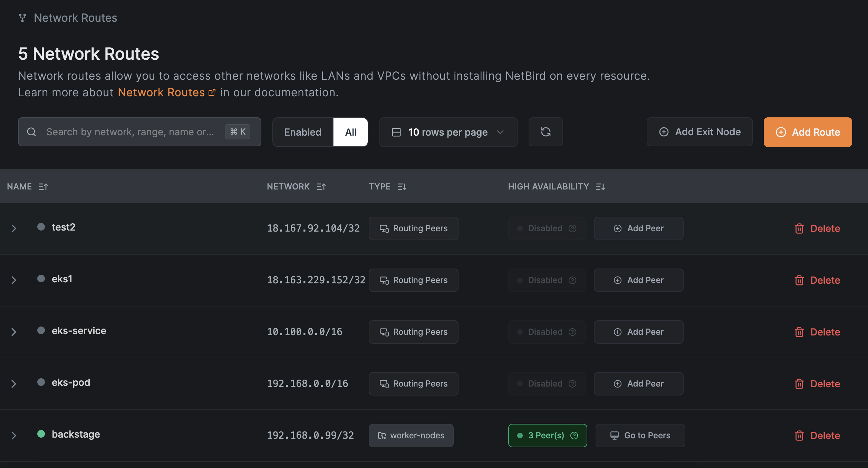This screenshot has width=868, height=468.
Task: Sort by Network column sort icon
Action: [321, 187]
